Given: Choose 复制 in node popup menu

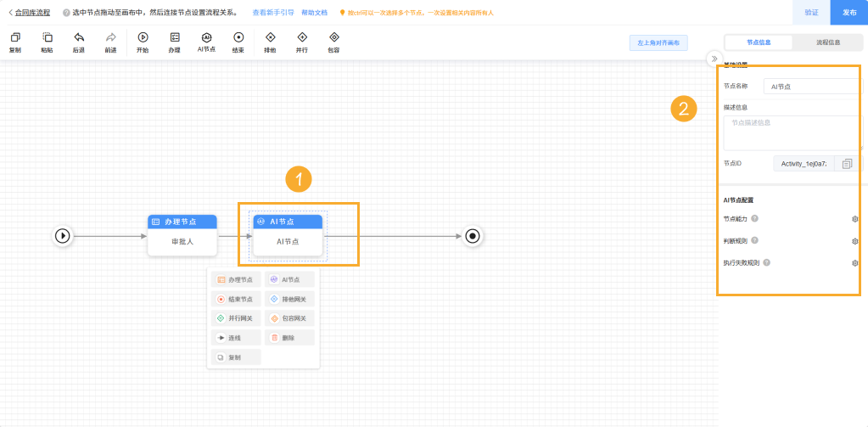Looking at the screenshot, I should pos(236,357).
